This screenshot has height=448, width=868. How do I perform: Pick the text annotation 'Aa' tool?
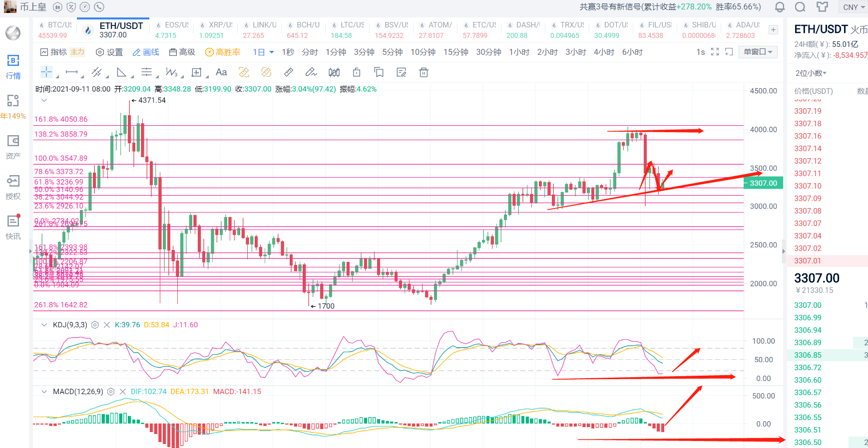221,72
